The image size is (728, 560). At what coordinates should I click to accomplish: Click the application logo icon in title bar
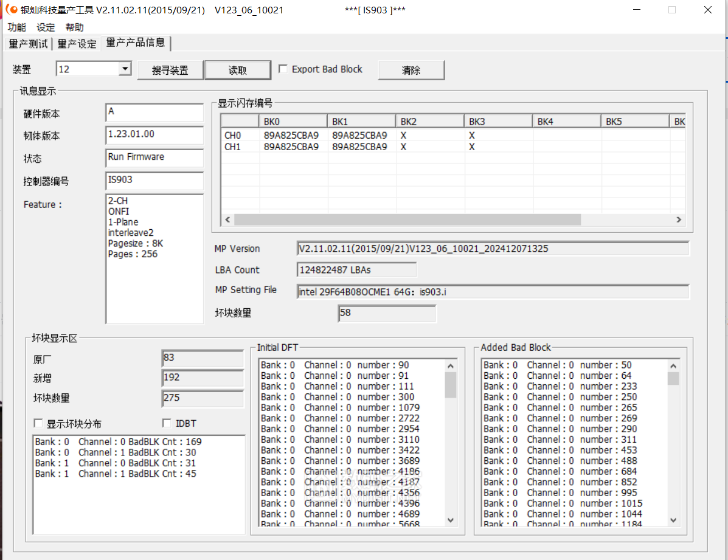pyautogui.click(x=12, y=9)
